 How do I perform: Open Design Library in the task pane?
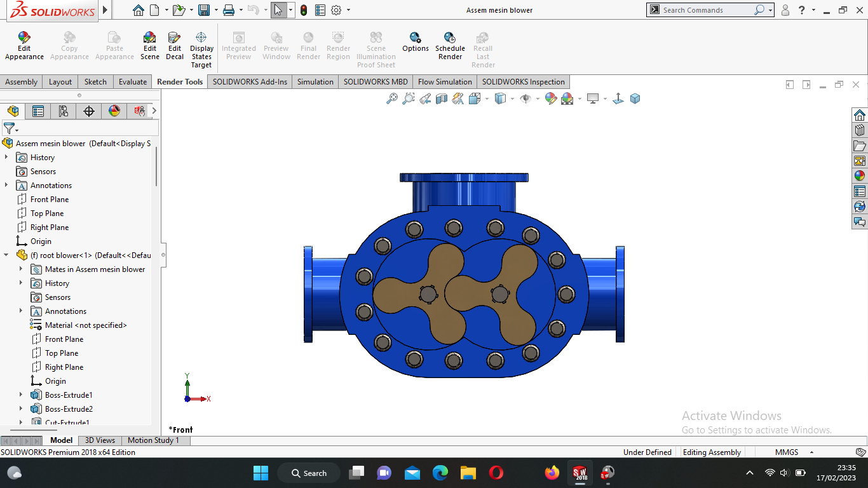click(860, 130)
